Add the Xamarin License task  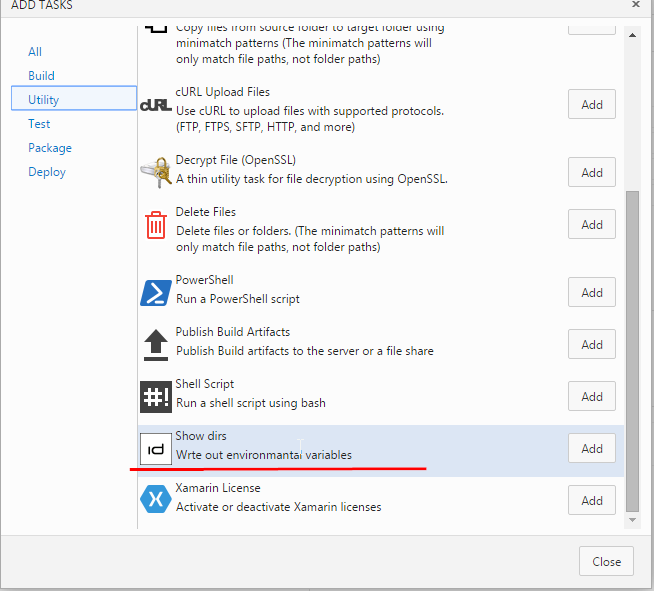pyautogui.click(x=592, y=500)
